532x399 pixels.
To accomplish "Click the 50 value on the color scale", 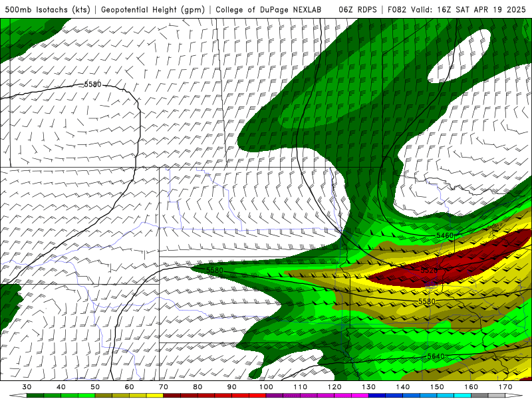I will point(95,387).
